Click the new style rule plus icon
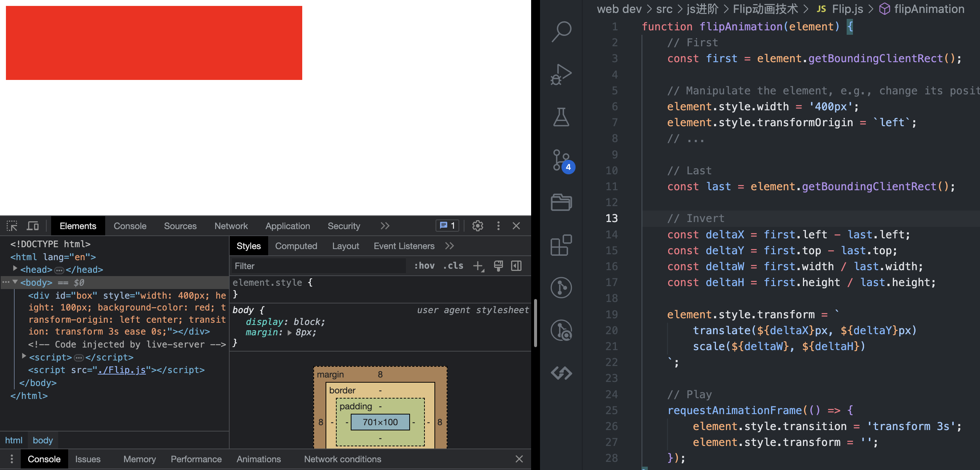This screenshot has width=980, height=470. point(478,266)
